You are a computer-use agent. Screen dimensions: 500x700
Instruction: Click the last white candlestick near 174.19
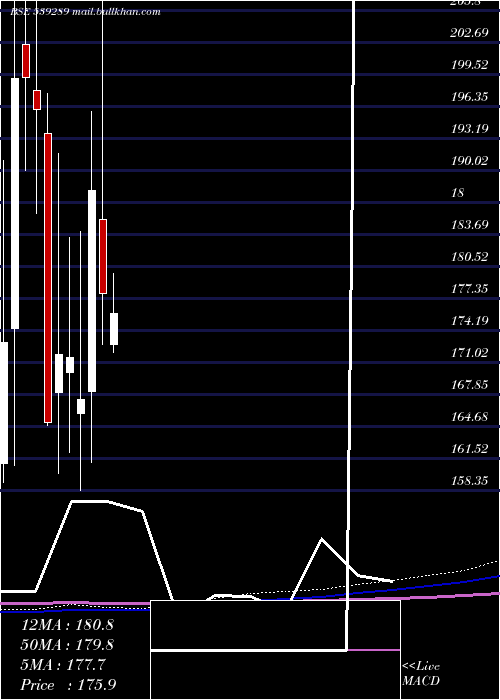tap(114, 329)
